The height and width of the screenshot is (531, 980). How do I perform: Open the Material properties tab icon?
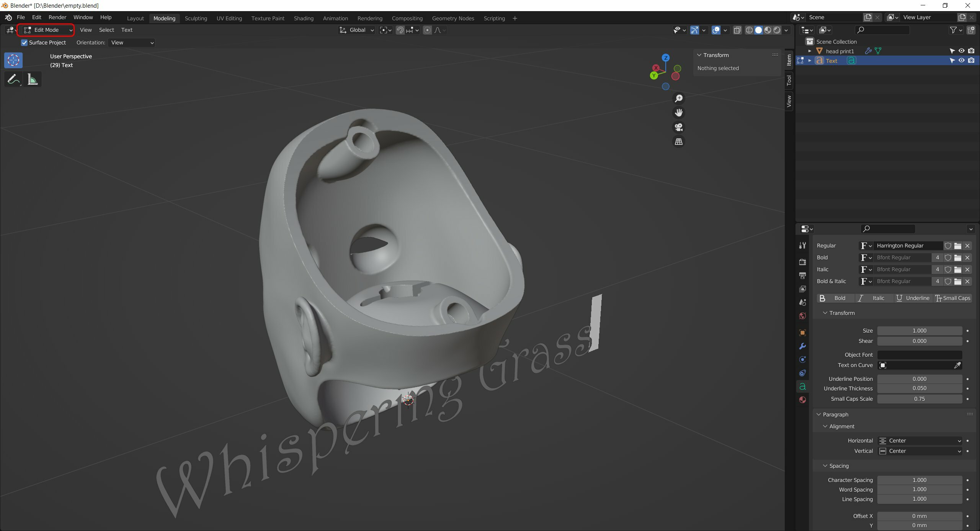pos(802,400)
